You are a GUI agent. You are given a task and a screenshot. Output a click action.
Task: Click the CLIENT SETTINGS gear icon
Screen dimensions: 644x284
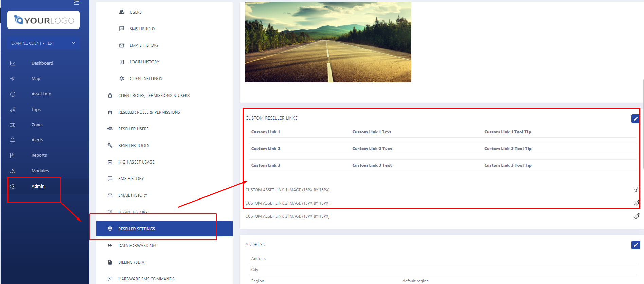point(122,79)
